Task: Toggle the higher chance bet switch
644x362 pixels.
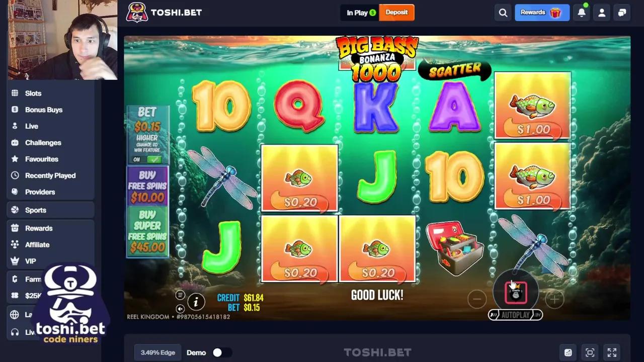Action: [x=147, y=159]
